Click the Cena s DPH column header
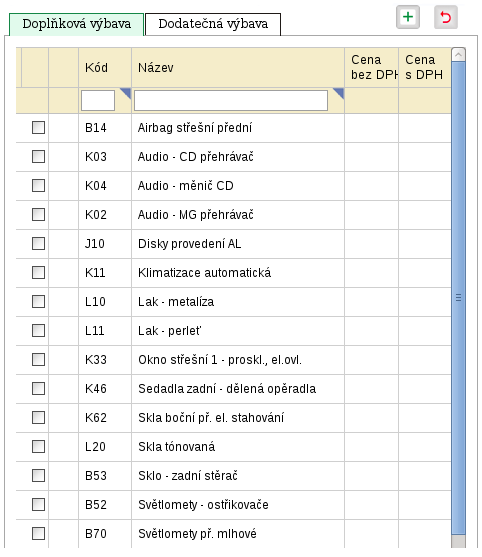 click(425, 67)
